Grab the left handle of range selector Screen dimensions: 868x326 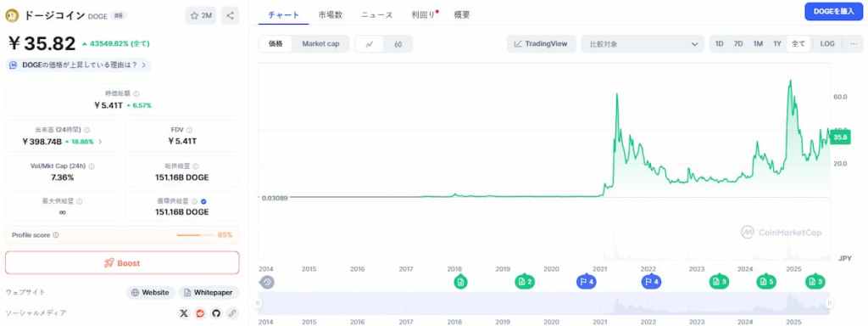(x=258, y=303)
